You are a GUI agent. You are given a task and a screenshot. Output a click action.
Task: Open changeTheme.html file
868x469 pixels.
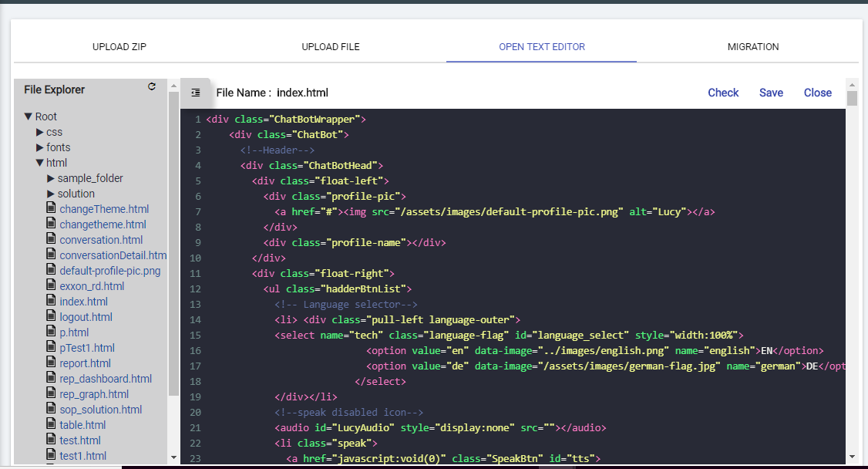(x=104, y=209)
